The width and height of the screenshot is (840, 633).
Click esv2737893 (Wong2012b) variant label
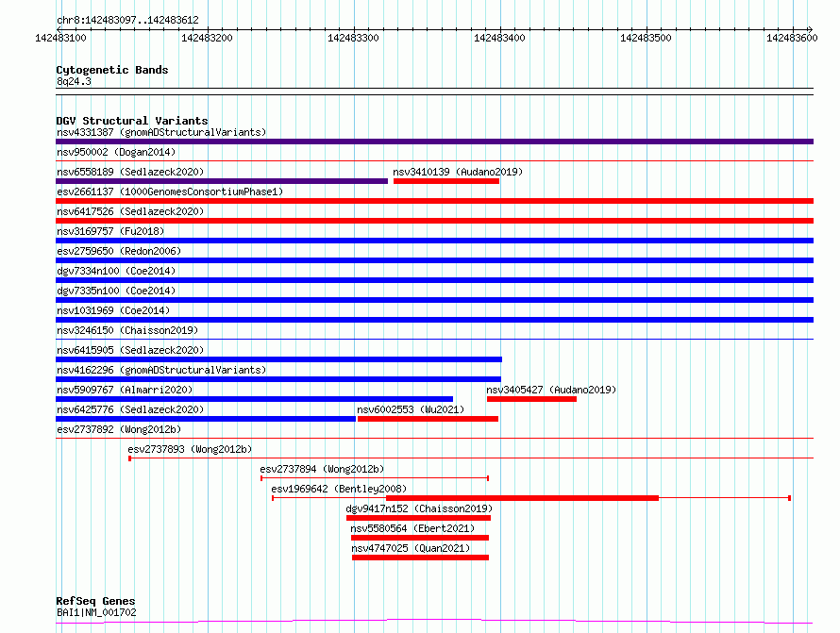click(x=190, y=449)
